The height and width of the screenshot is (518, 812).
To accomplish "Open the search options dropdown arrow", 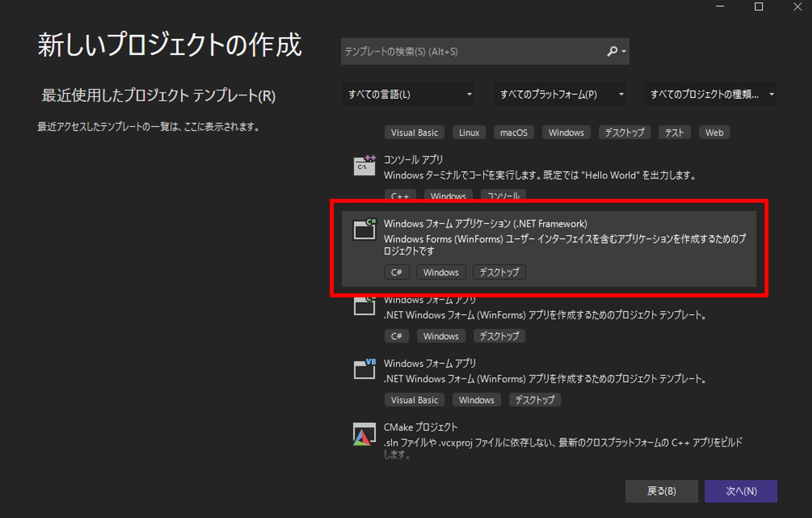I will point(624,51).
